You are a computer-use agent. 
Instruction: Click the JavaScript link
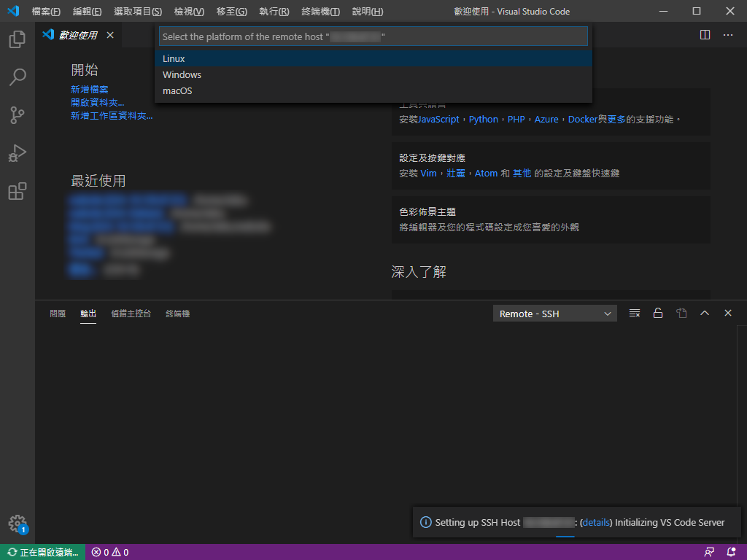(x=438, y=119)
